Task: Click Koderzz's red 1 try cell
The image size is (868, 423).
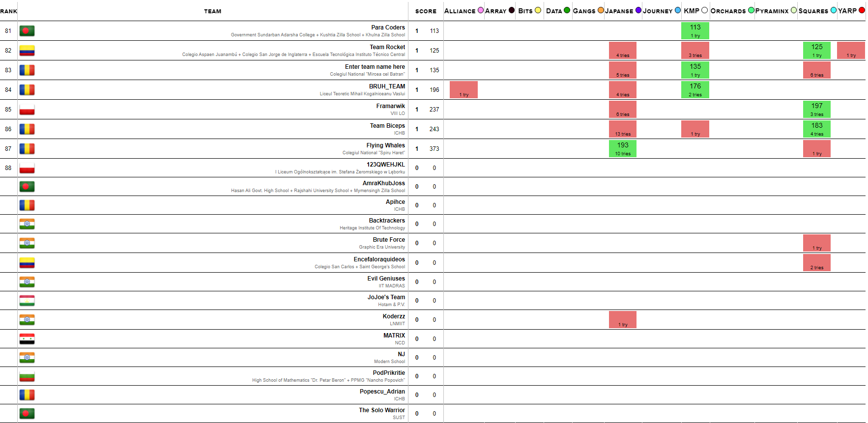Action: [x=623, y=319]
